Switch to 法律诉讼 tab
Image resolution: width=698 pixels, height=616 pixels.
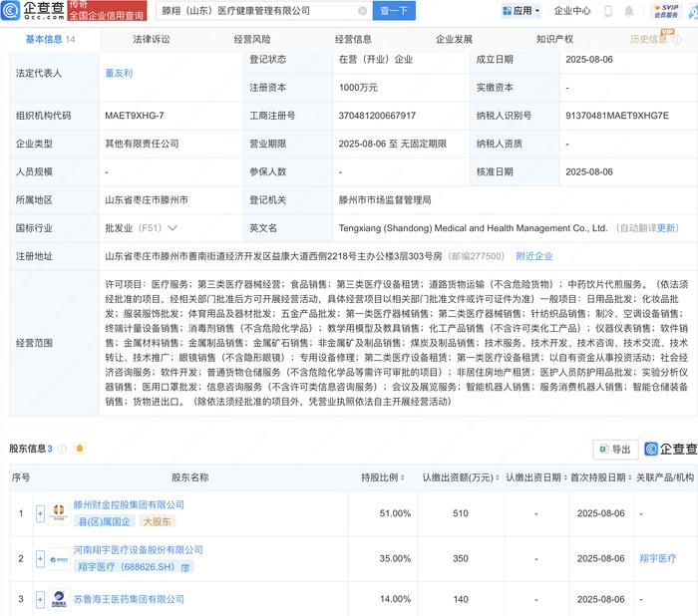[x=152, y=39]
